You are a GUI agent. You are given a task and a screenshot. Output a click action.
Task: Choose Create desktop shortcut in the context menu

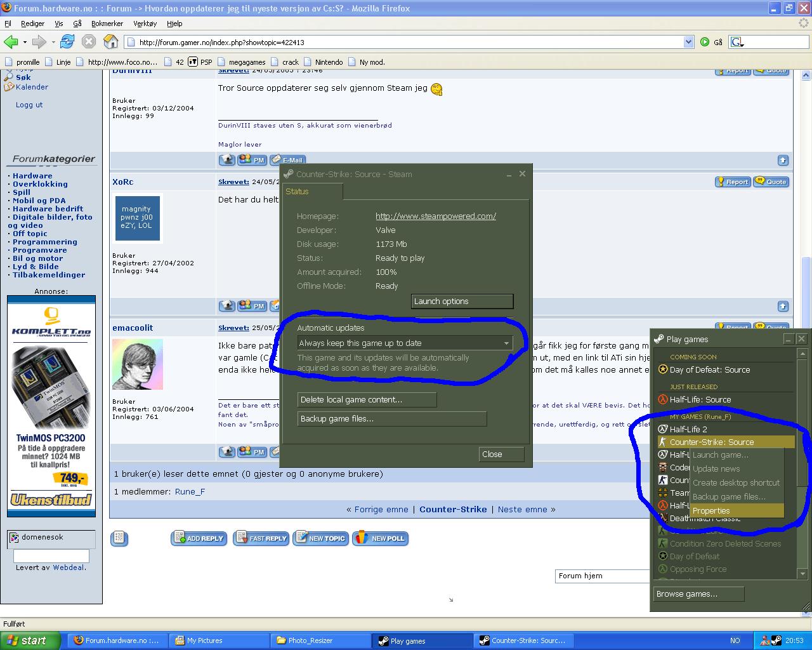pos(737,482)
